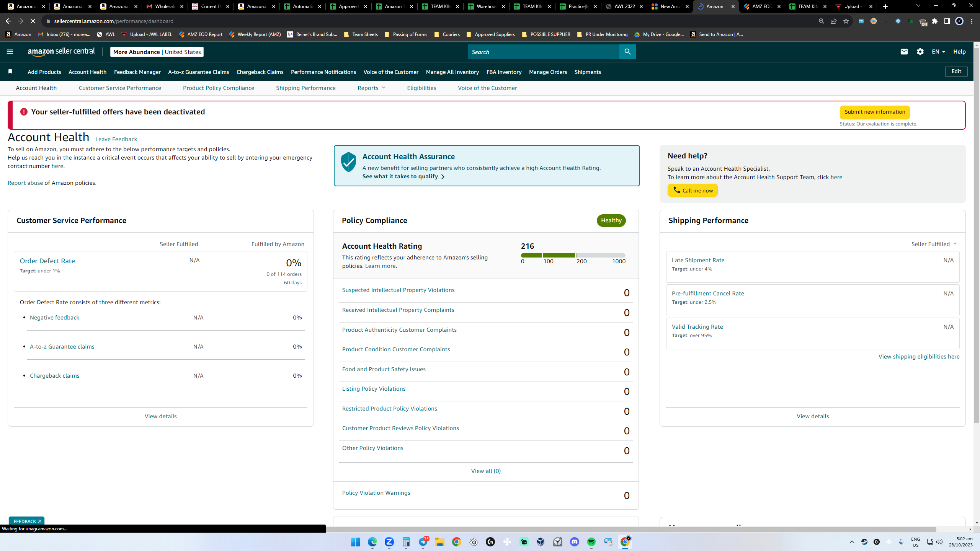This screenshot has width=980, height=551.
Task: Stop the page from loading
Action: [33, 21]
